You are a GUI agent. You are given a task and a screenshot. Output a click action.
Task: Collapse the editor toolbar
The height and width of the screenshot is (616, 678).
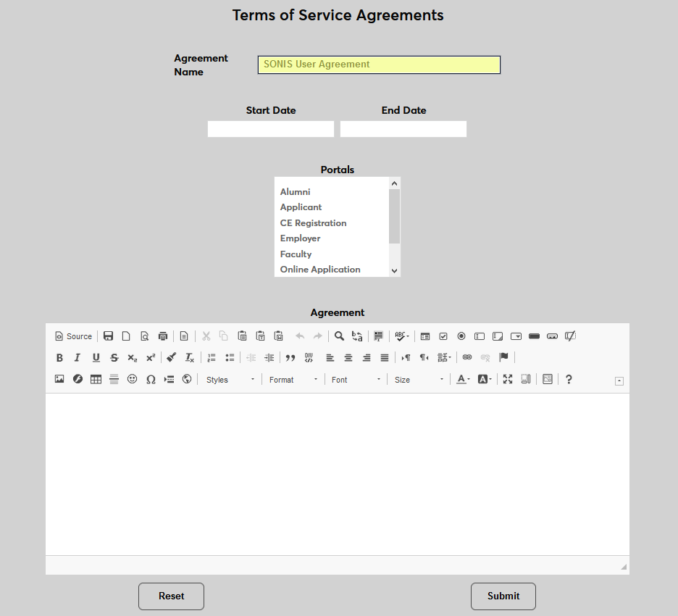619,381
